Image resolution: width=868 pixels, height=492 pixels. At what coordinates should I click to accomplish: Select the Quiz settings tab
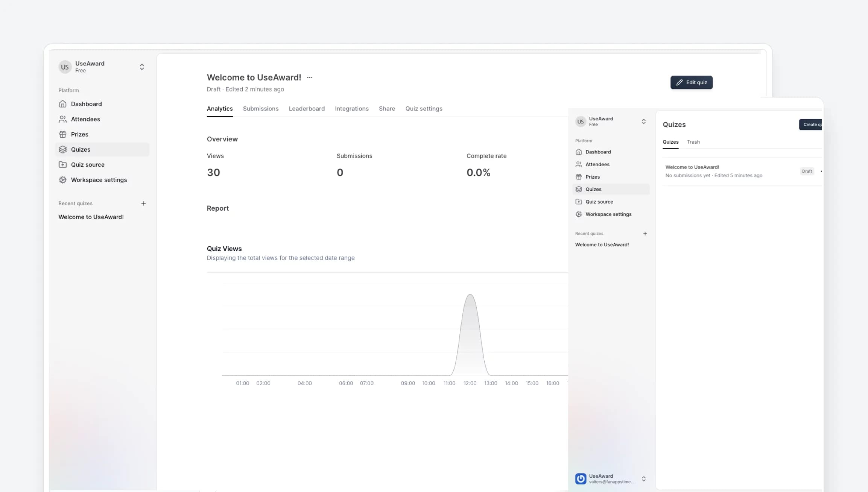[x=424, y=109]
